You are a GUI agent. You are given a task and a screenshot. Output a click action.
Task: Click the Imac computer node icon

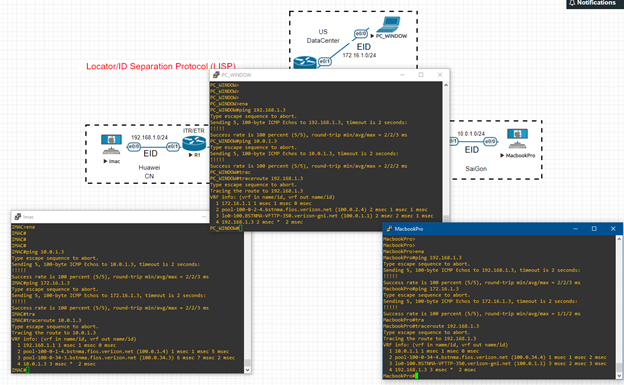(111, 145)
